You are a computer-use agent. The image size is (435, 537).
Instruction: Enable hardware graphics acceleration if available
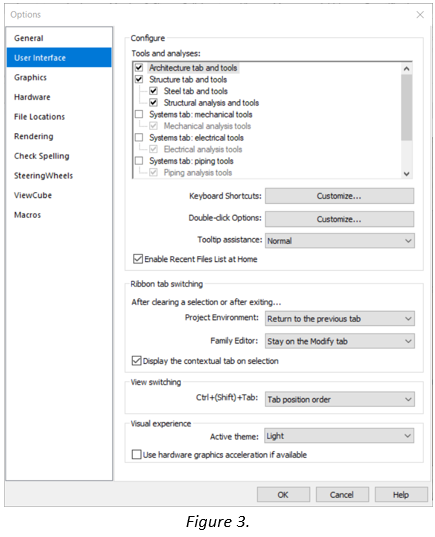[136, 454]
